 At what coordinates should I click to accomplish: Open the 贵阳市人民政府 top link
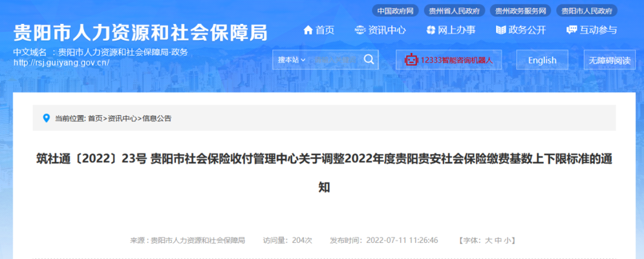coord(586,11)
